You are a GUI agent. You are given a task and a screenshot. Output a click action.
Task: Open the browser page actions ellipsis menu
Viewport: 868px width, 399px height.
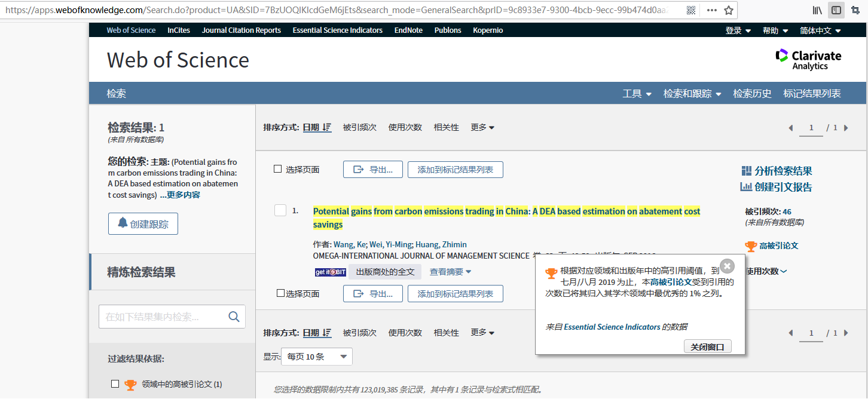(711, 10)
